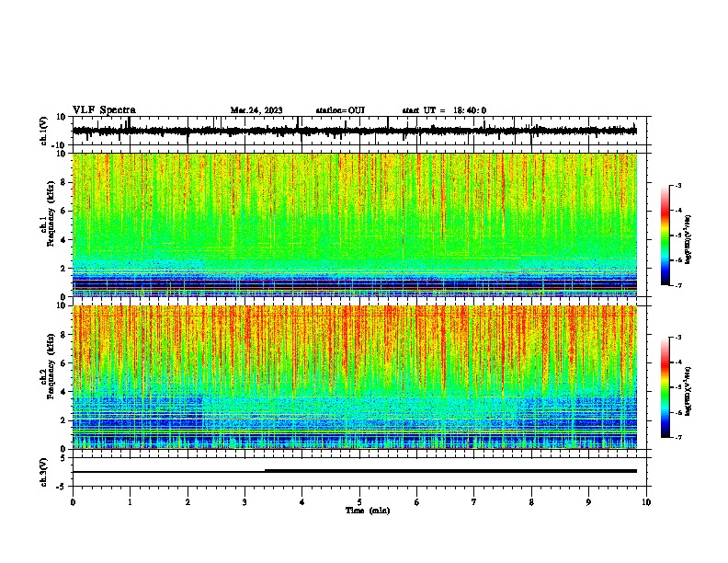This screenshot has width=728, height=563.
Task: Click the "3" tick on the time axis
Action: [x=245, y=502]
